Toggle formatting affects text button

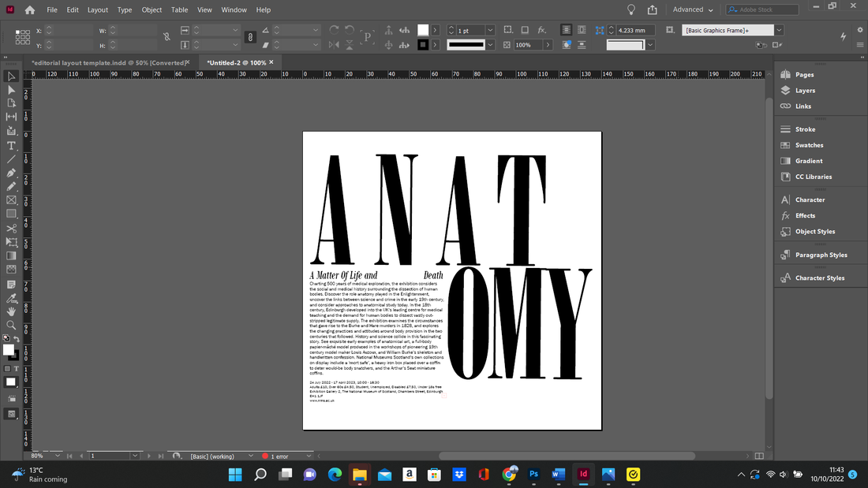[x=16, y=368]
